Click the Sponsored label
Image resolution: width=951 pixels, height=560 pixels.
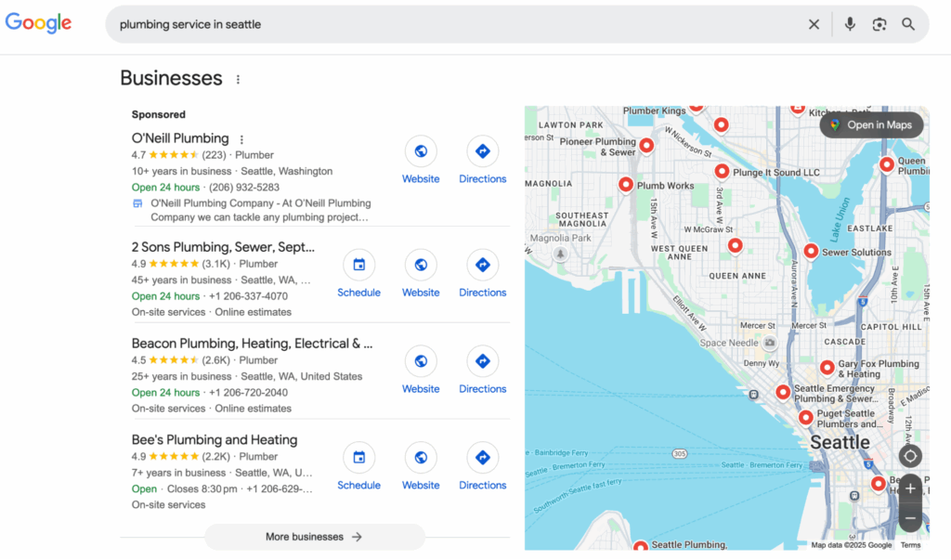tap(158, 114)
